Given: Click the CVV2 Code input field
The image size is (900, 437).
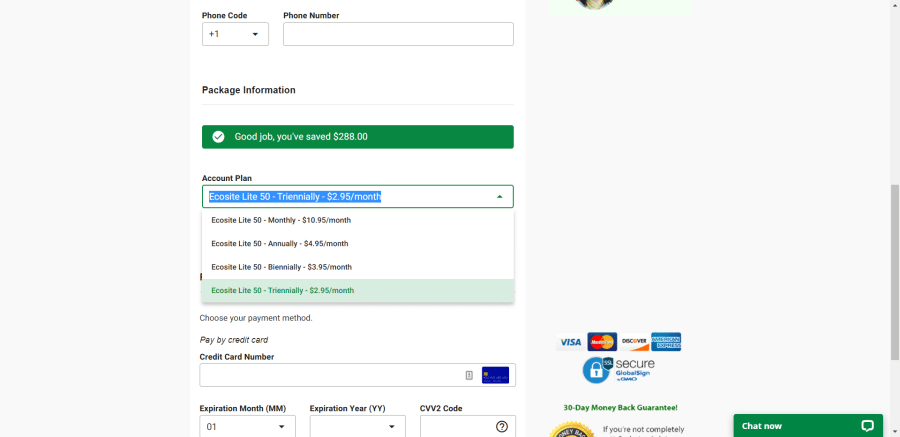Looking at the screenshot, I should [x=468, y=427].
